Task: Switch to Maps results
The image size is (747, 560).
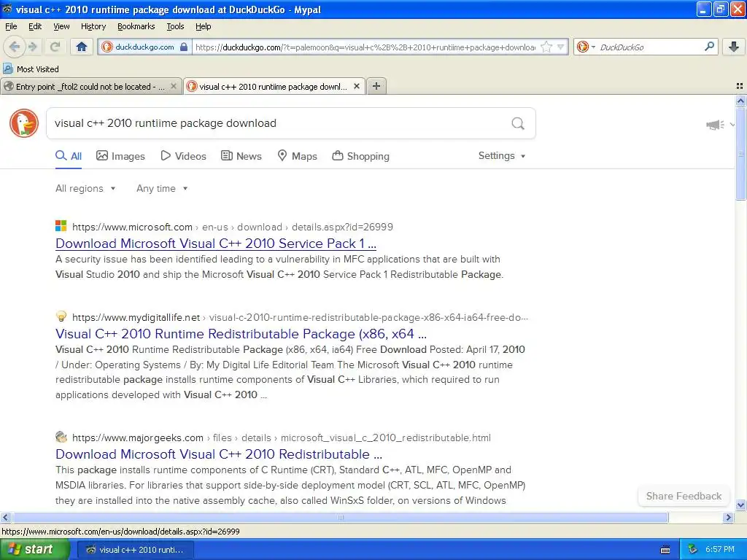Action: (298, 156)
